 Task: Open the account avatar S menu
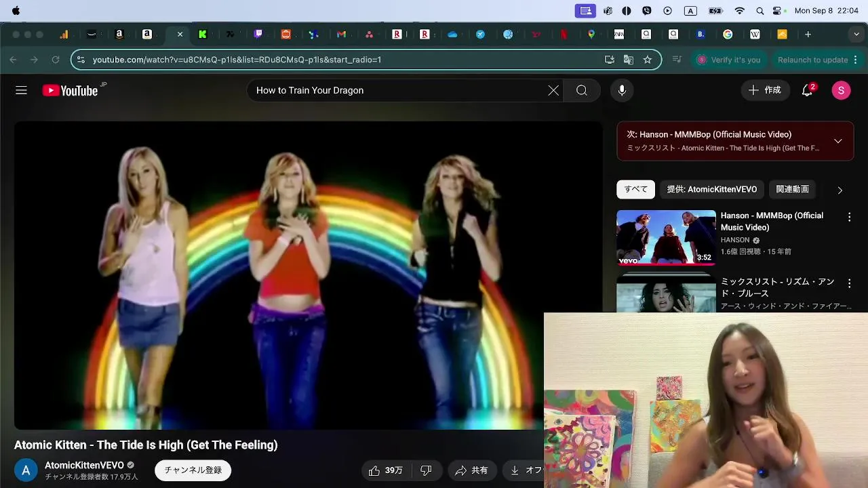point(841,90)
